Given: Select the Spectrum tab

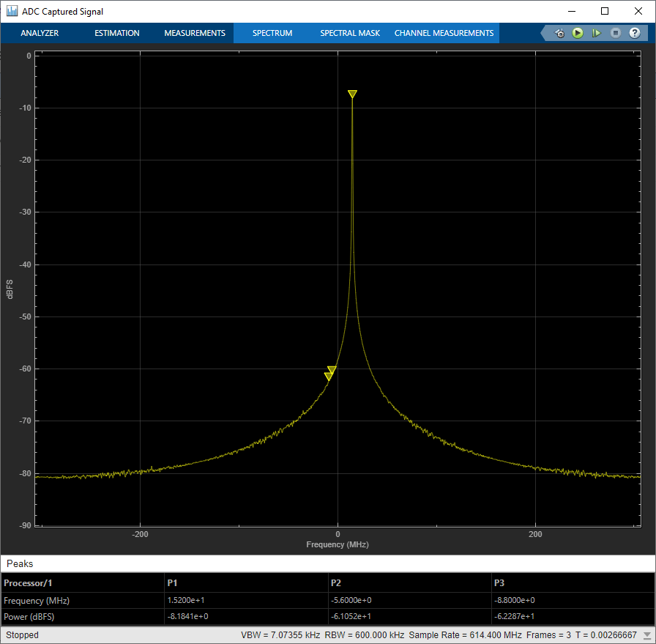Looking at the screenshot, I should (272, 33).
